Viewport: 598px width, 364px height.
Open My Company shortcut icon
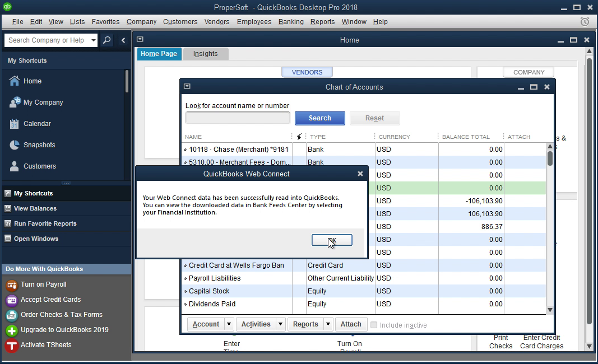coord(15,102)
